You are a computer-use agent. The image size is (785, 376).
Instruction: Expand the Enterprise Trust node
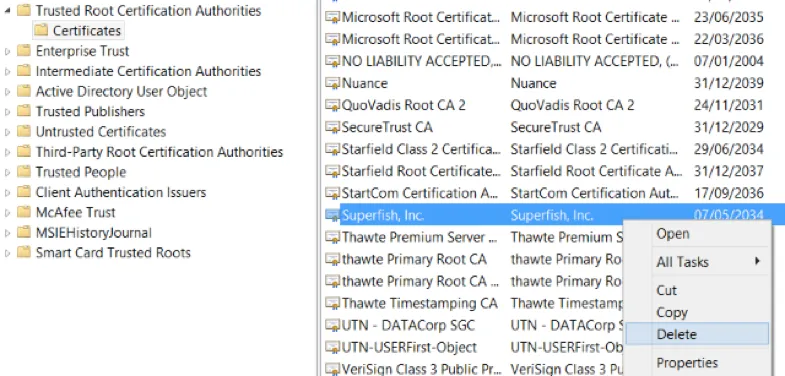coord(7,51)
